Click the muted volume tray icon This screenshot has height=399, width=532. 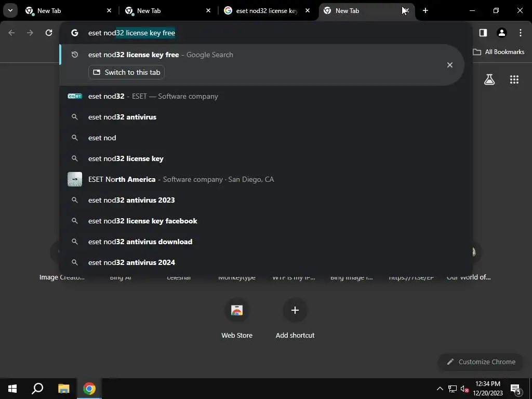(x=464, y=389)
